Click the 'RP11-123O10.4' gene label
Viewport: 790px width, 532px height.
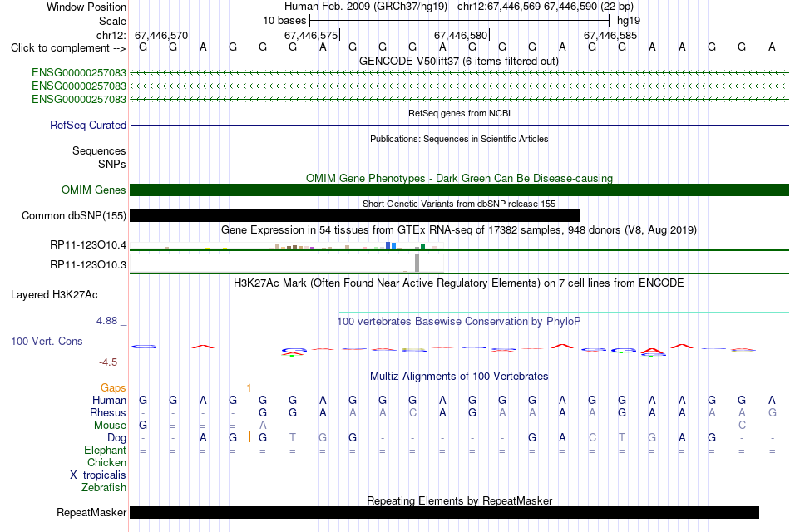point(88,245)
